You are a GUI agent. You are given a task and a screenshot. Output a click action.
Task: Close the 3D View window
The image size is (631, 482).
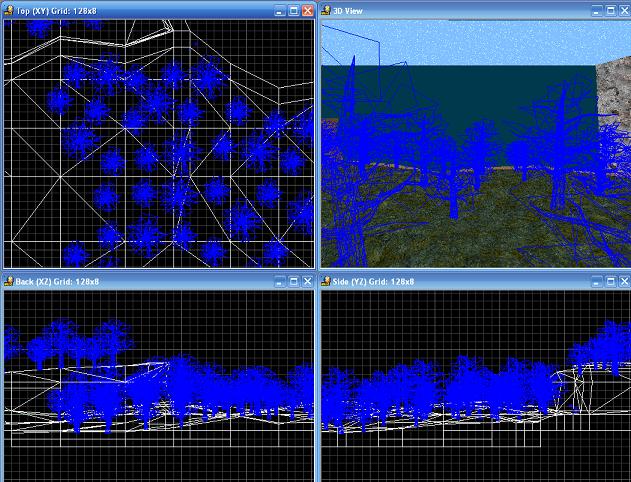tap(625, 11)
